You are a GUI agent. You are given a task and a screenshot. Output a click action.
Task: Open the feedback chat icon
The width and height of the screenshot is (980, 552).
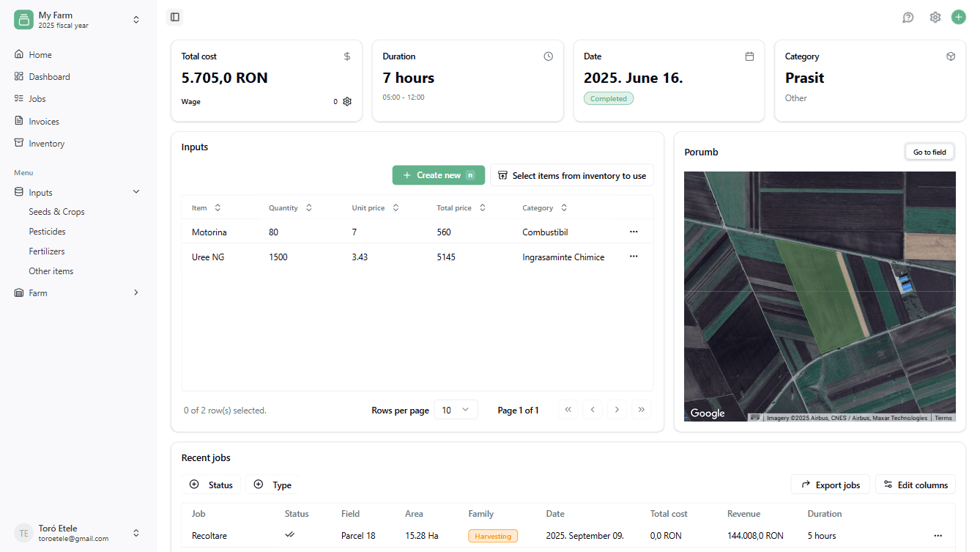pyautogui.click(x=908, y=18)
